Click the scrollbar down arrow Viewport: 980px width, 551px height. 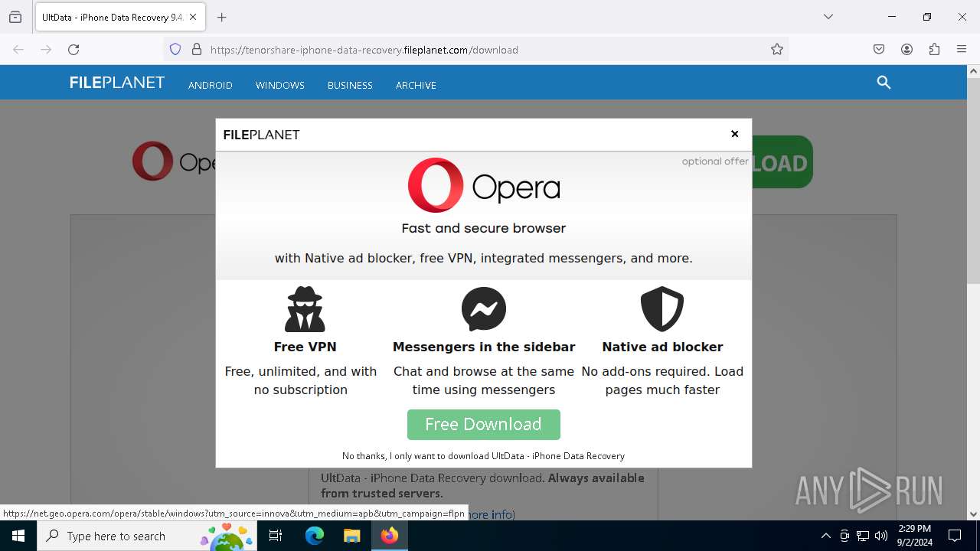click(973, 514)
